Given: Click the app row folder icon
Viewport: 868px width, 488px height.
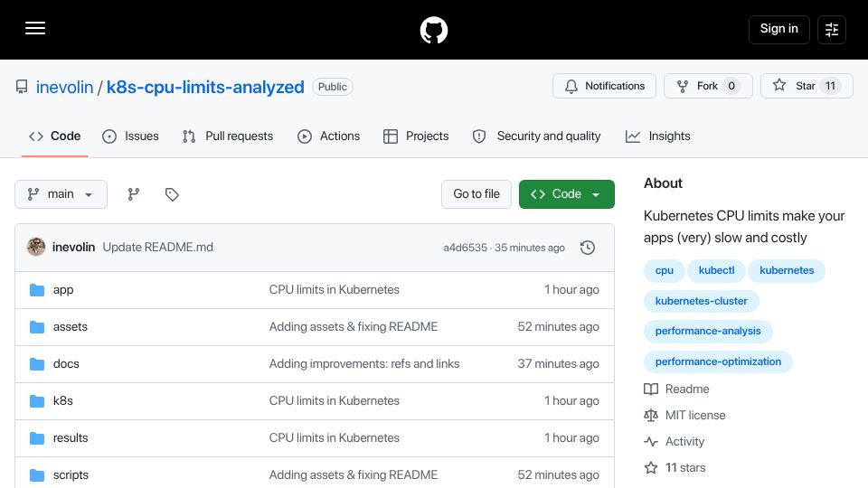Looking at the screenshot, I should (x=37, y=290).
